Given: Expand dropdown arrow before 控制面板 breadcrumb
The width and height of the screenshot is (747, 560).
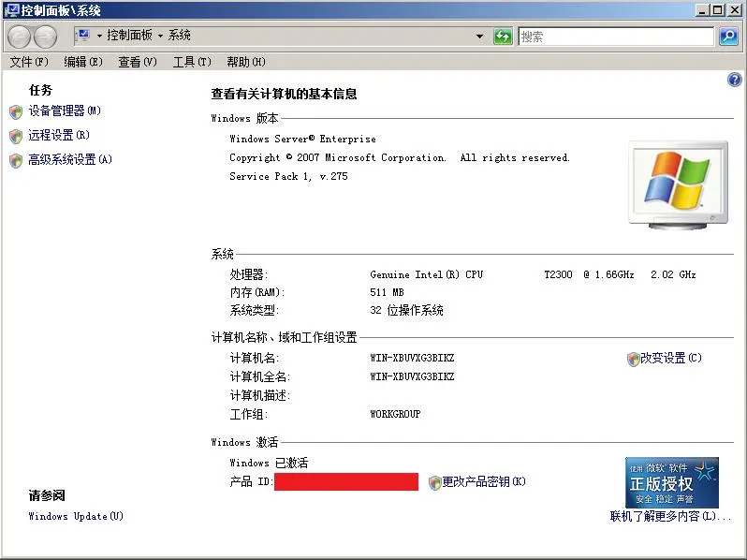Looking at the screenshot, I should tap(99, 36).
